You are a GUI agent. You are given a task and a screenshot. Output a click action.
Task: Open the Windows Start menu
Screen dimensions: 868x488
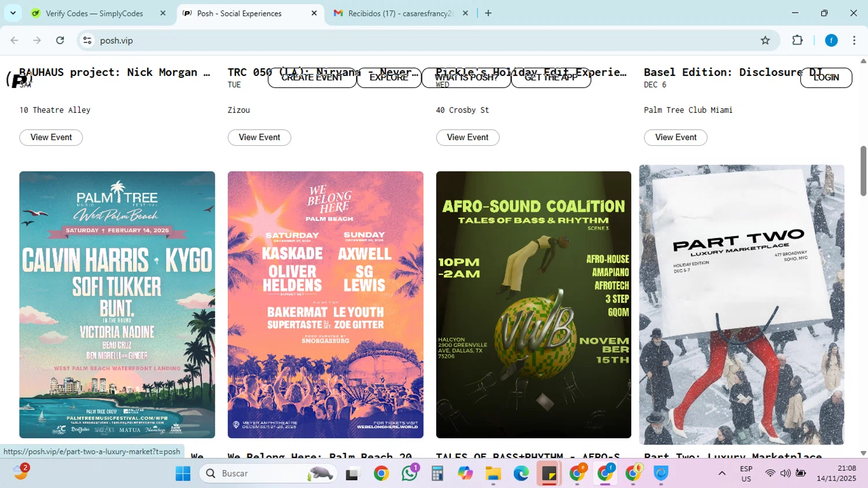pos(183,474)
